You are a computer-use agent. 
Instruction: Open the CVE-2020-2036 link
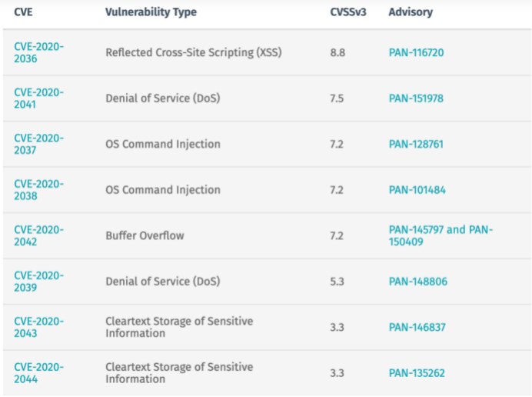(38, 52)
